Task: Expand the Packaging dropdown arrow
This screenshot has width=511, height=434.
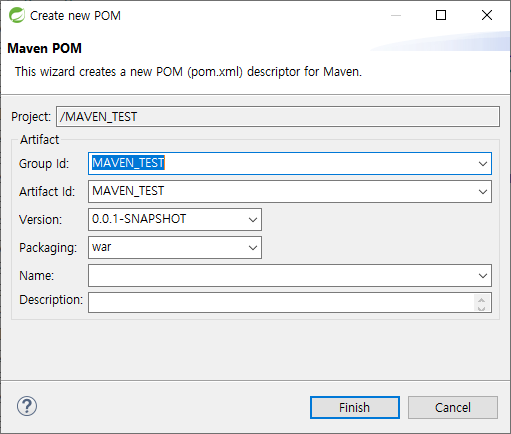Action: tap(253, 248)
